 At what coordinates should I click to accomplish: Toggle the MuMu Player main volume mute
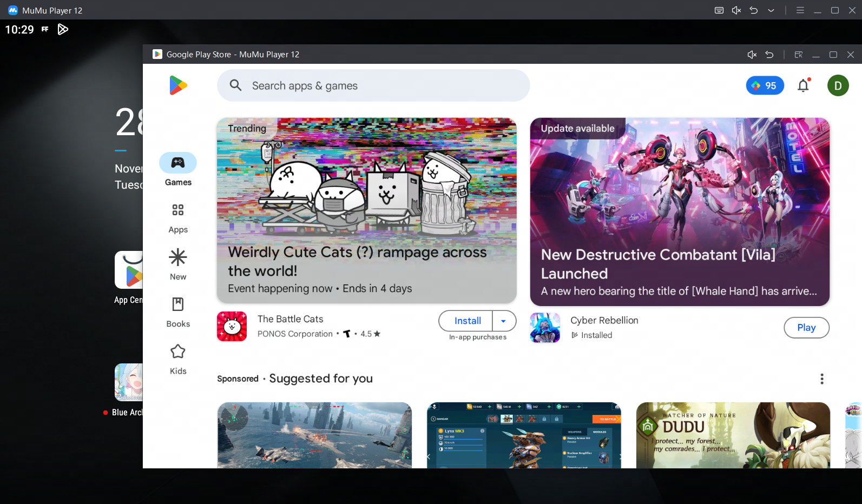coord(736,10)
